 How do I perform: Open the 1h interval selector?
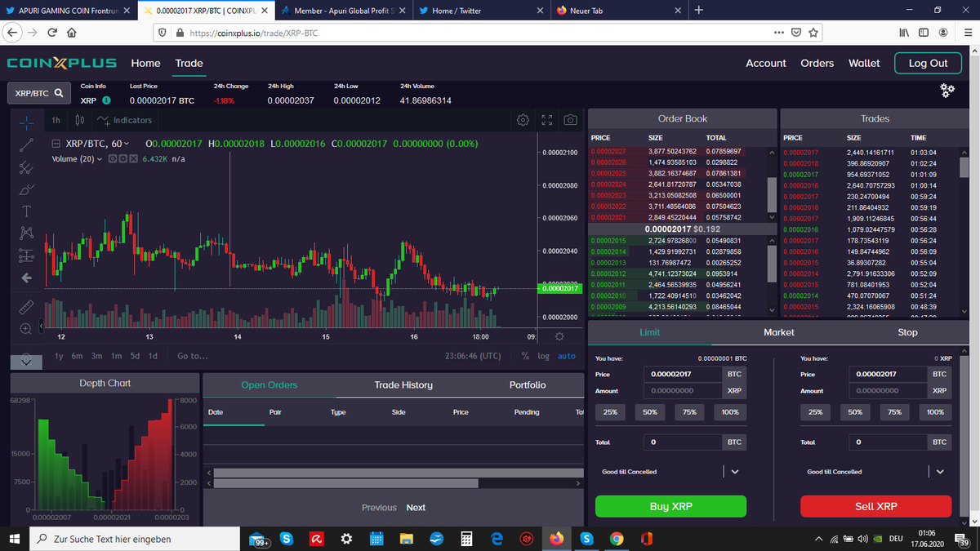coord(56,120)
